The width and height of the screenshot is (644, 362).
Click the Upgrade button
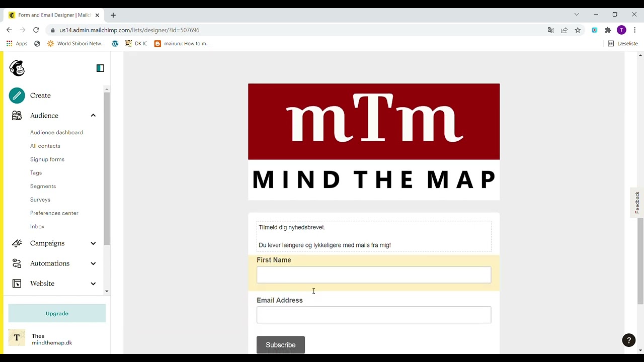(57, 314)
